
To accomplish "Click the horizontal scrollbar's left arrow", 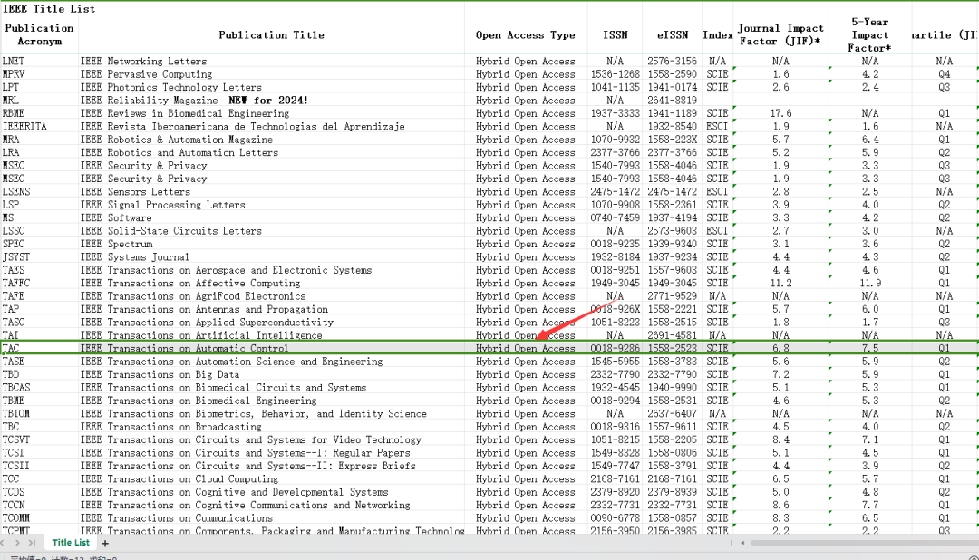I will point(742,543).
